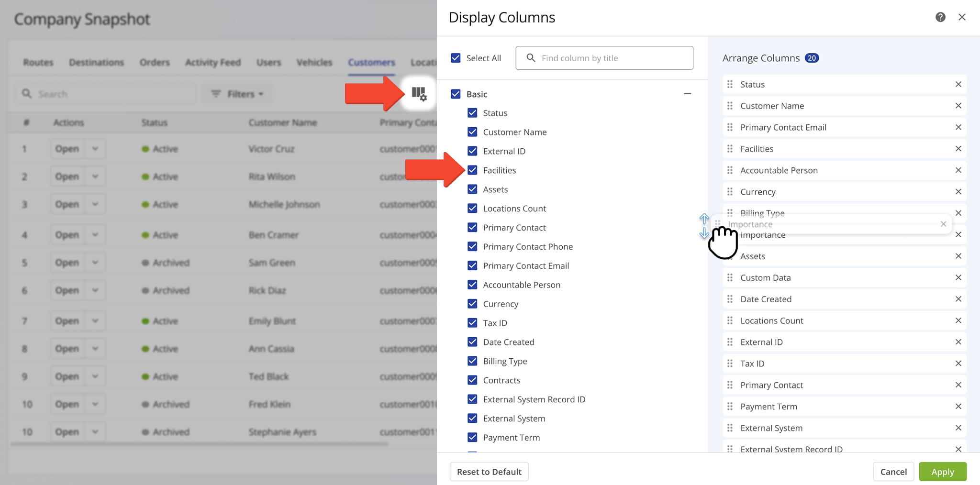Image resolution: width=980 pixels, height=485 pixels.
Task: Click the search magnifier icon in customers table
Action: pyautogui.click(x=27, y=94)
